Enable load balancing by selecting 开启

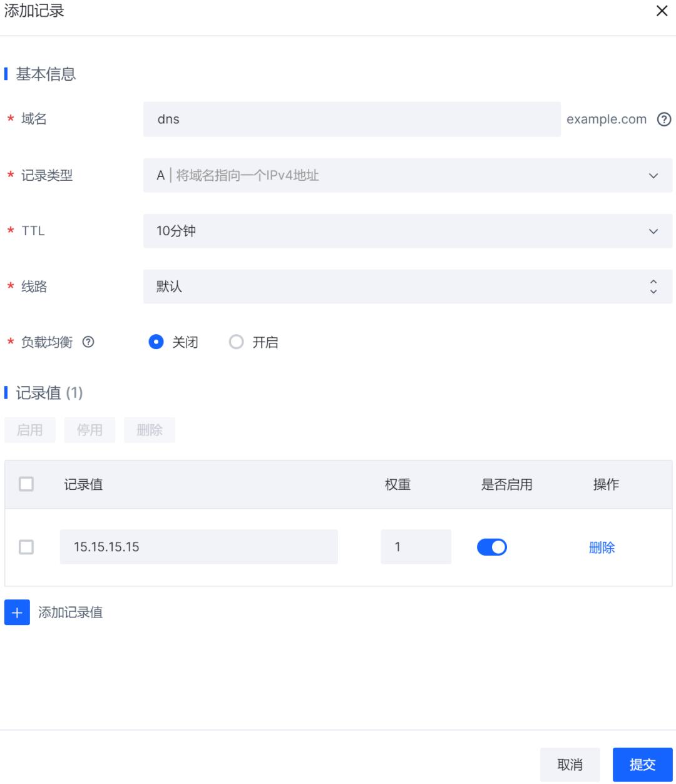(236, 342)
